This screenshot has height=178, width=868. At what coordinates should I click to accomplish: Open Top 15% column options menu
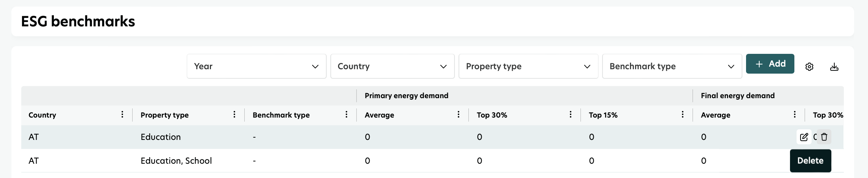(683, 115)
